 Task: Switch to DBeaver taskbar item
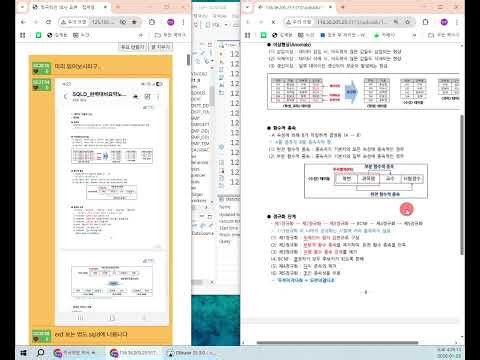192,353
